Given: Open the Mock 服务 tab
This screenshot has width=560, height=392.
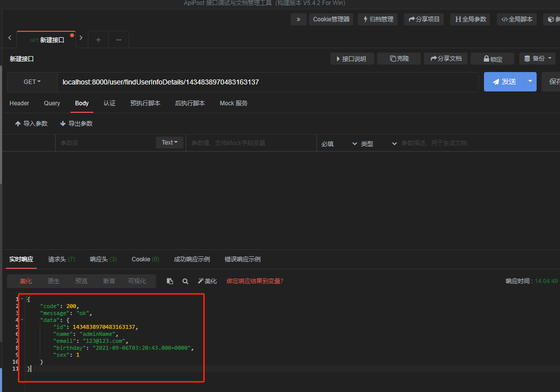Looking at the screenshot, I should pyautogui.click(x=234, y=103).
